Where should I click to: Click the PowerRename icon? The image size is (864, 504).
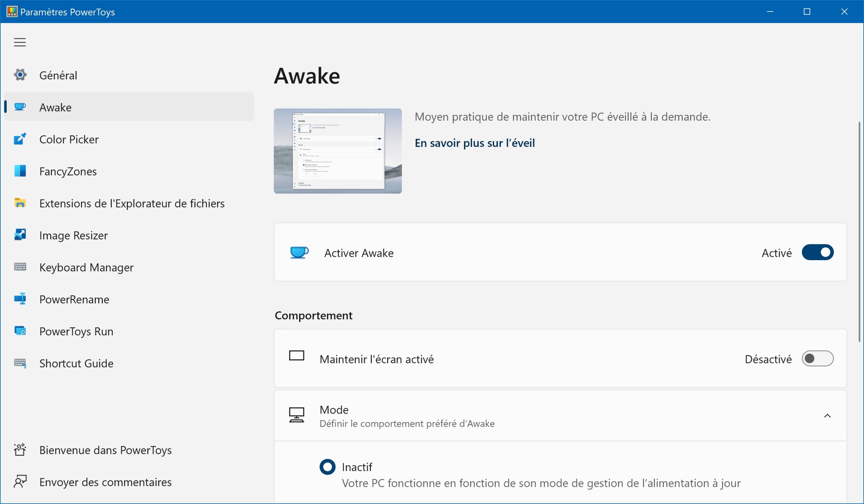tap(20, 299)
